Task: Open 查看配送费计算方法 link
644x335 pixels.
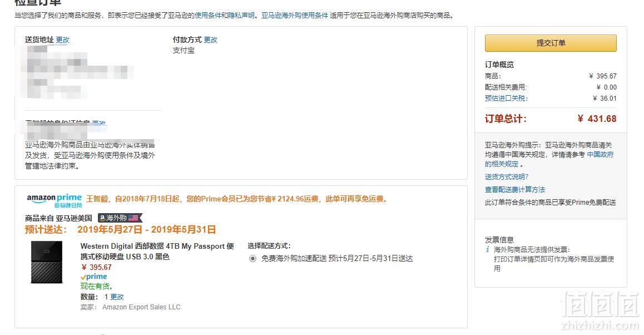Action: [514, 190]
